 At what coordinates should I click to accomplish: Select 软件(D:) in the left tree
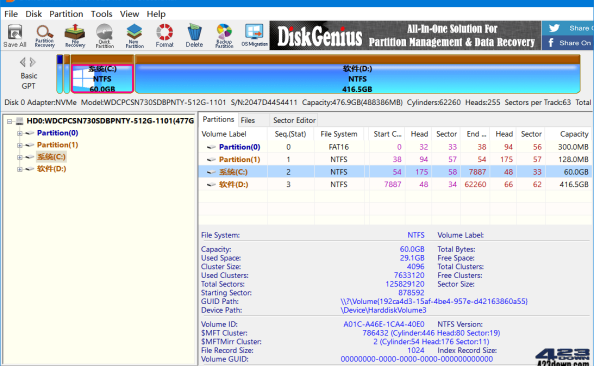pyautogui.click(x=52, y=169)
